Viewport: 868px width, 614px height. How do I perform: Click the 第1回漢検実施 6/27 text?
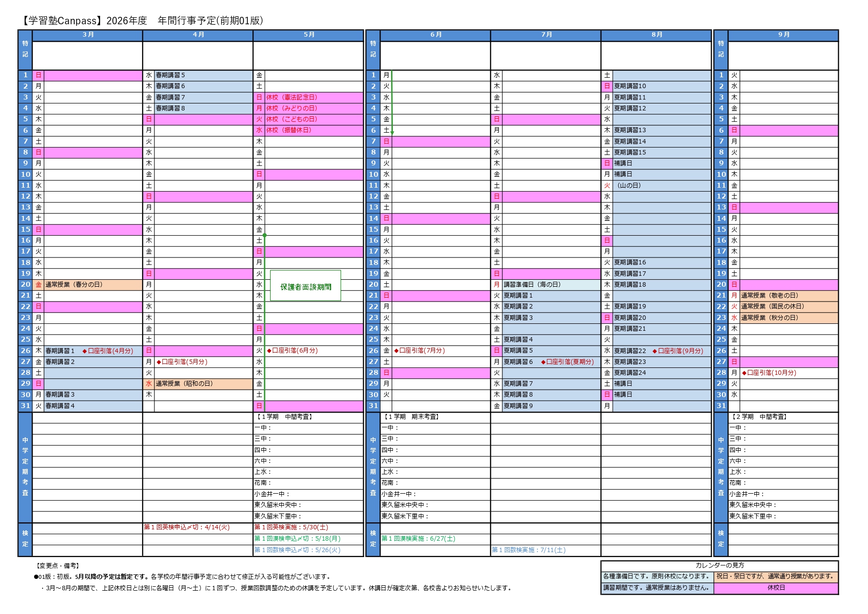click(418, 539)
